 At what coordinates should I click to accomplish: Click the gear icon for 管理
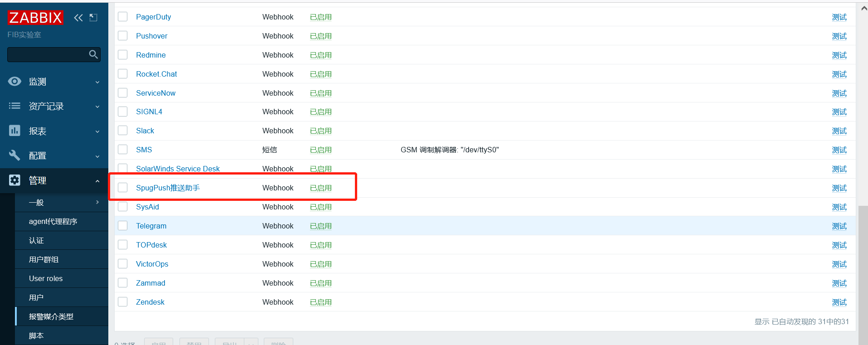click(15, 180)
